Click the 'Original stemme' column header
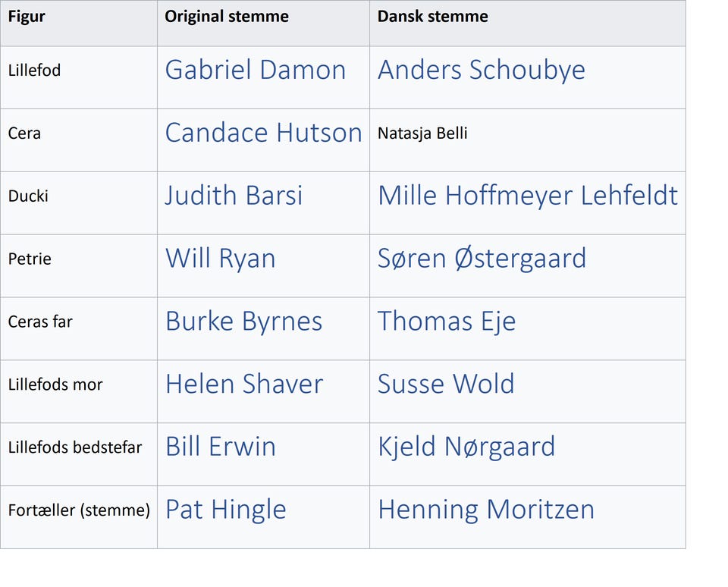Screen dimensions: 728x587 pyautogui.click(x=227, y=17)
